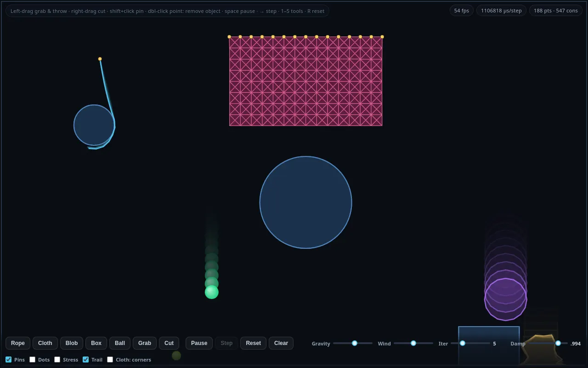Choose the Blob tool
This screenshot has height=368, width=588.
[x=72, y=343]
